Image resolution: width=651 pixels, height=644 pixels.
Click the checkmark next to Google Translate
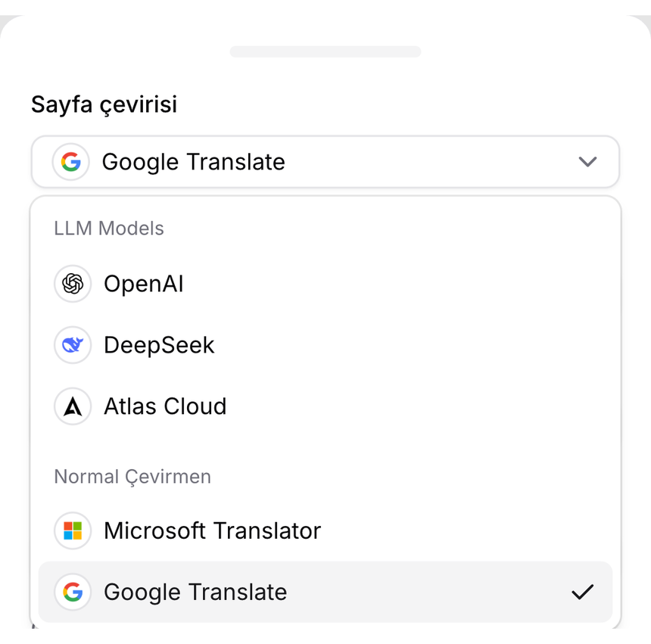pos(583,592)
